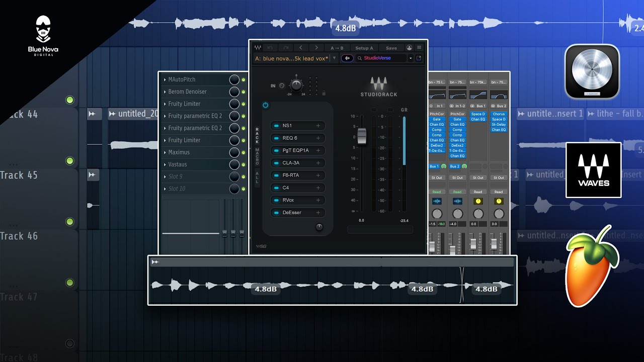
Task: Click the purple waveform StudioVerse button
Action: pos(347,58)
